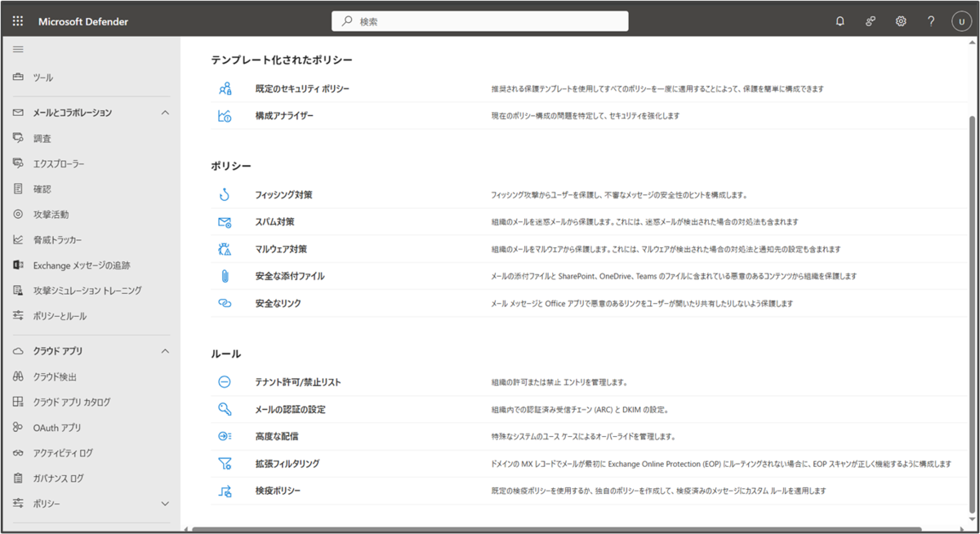The image size is (980, 534).
Task: Open フィッシング対策 policy link
Action: [x=283, y=195]
